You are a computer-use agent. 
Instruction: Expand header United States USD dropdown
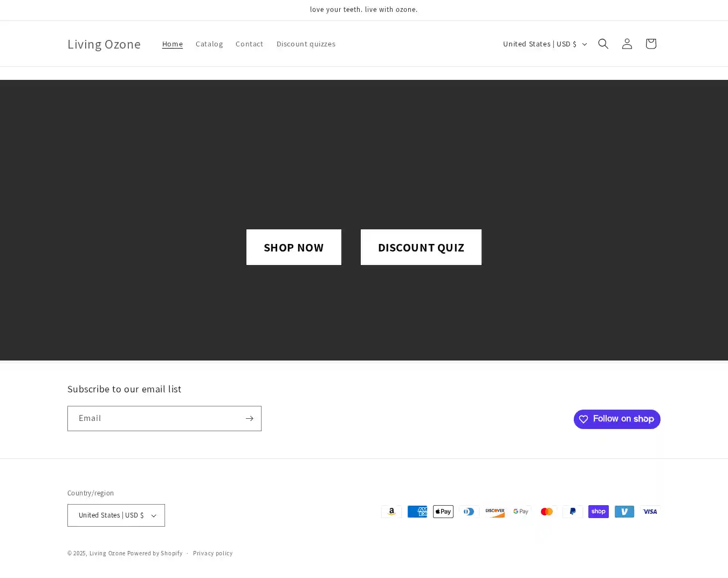pos(545,44)
